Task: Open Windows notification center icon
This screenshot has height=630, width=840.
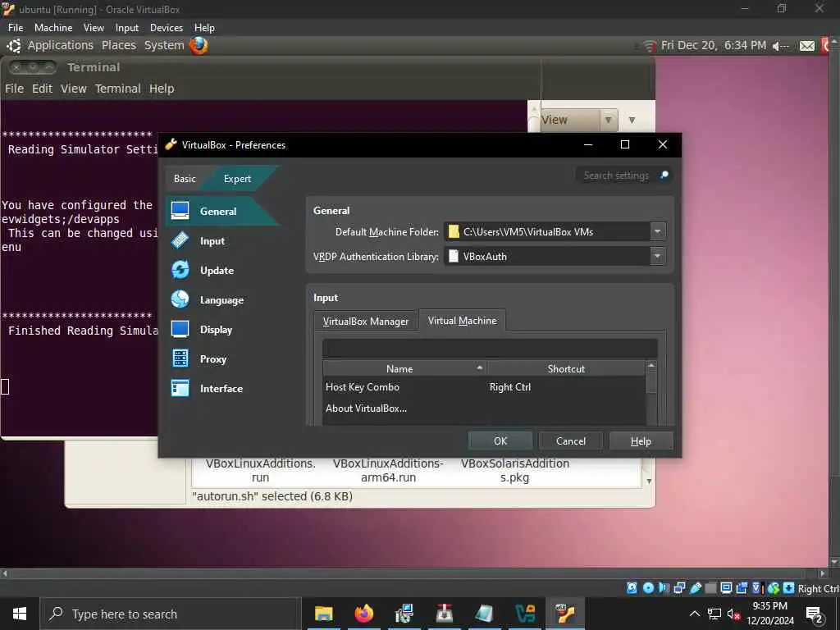Action: point(815,614)
